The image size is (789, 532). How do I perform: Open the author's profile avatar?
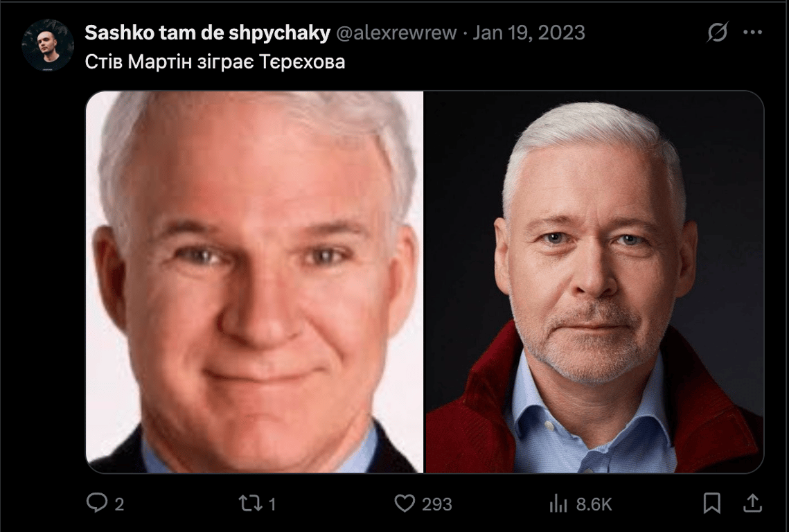click(x=48, y=45)
